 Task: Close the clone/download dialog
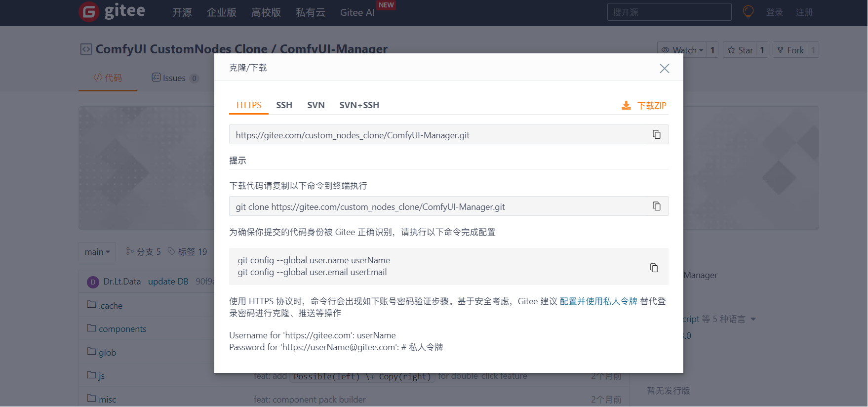coord(664,68)
